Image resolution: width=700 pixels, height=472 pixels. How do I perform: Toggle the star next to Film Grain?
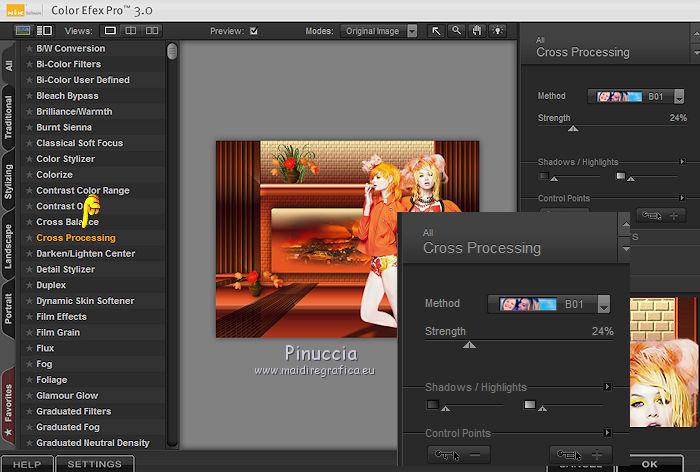29,333
